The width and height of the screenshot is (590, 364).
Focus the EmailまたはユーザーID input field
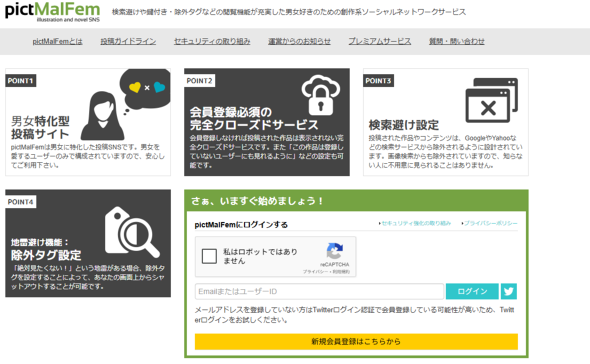(x=319, y=291)
